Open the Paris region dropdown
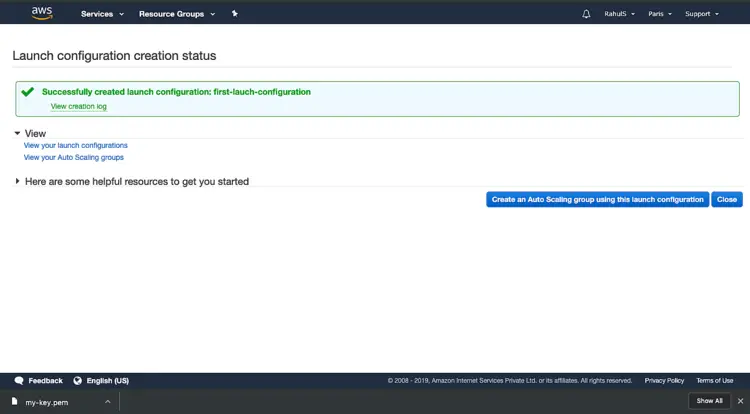 [660, 14]
